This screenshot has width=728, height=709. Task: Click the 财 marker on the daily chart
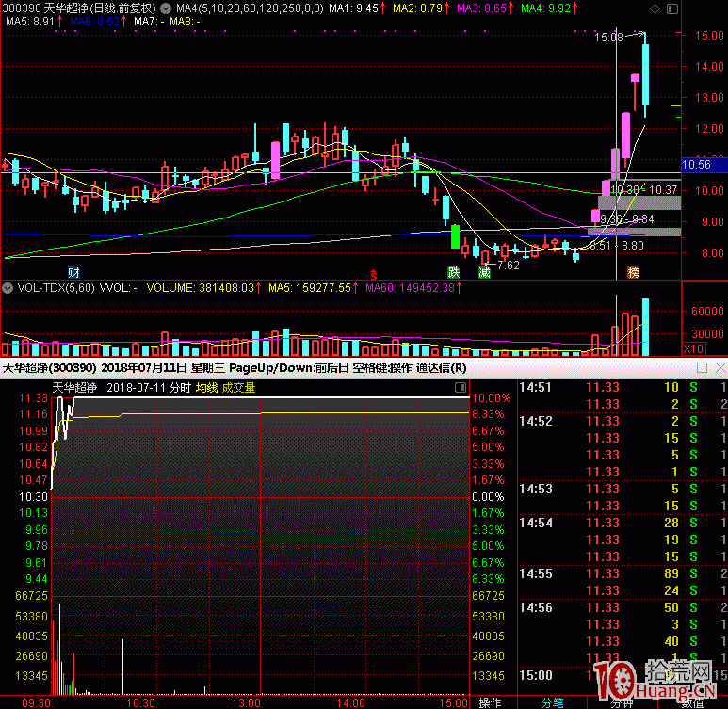click(x=73, y=272)
